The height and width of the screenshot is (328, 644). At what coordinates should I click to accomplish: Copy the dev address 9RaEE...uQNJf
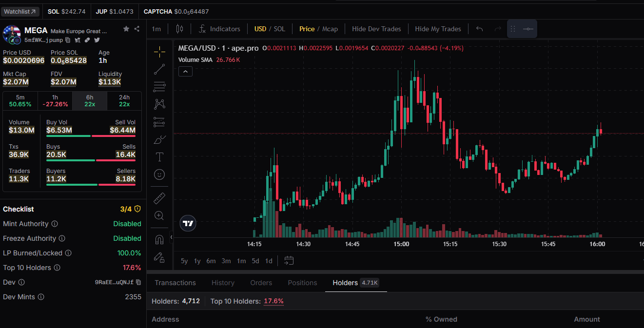[x=138, y=282]
